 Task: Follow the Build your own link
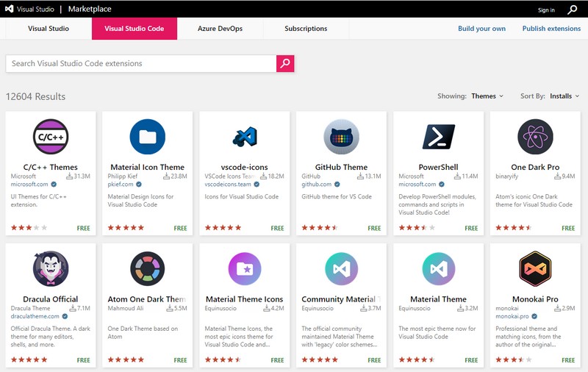click(481, 29)
